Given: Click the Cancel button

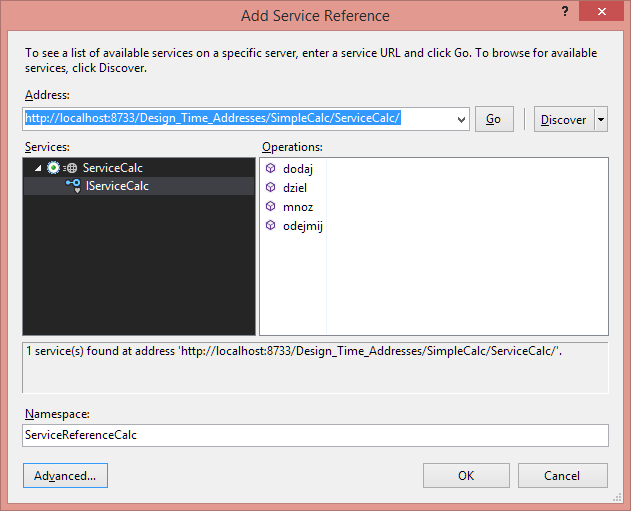Looking at the screenshot, I should pyautogui.click(x=563, y=476).
